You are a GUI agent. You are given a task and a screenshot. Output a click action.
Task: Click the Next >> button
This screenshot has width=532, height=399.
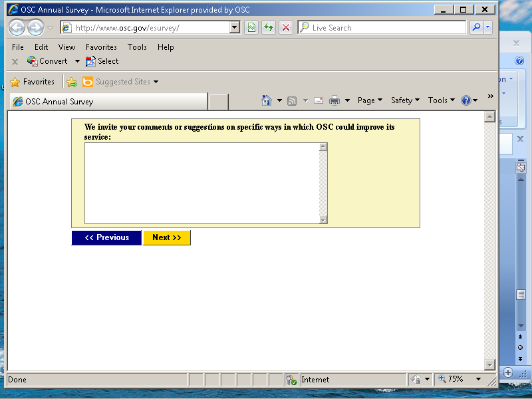(x=167, y=237)
